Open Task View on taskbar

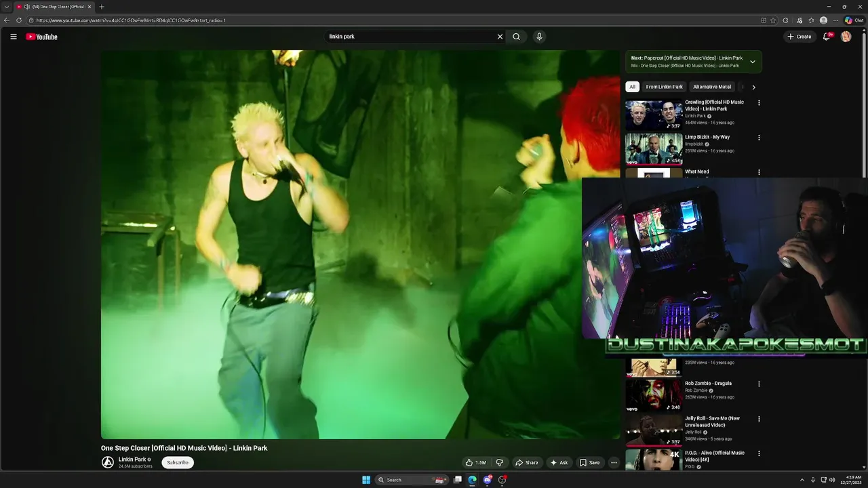(458, 480)
